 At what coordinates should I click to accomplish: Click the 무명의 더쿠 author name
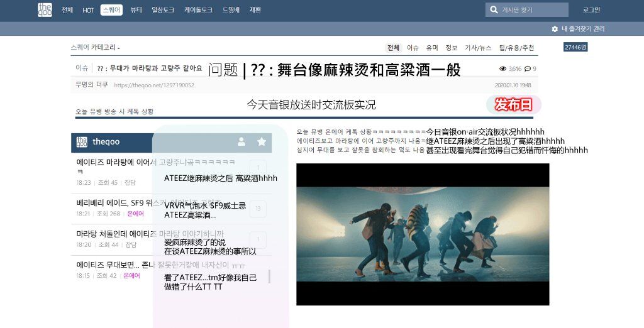pyautogui.click(x=92, y=85)
